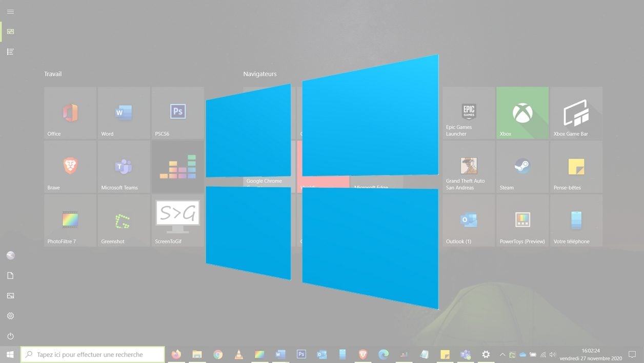Open the Wi-Fi network tray icon

[543, 354]
